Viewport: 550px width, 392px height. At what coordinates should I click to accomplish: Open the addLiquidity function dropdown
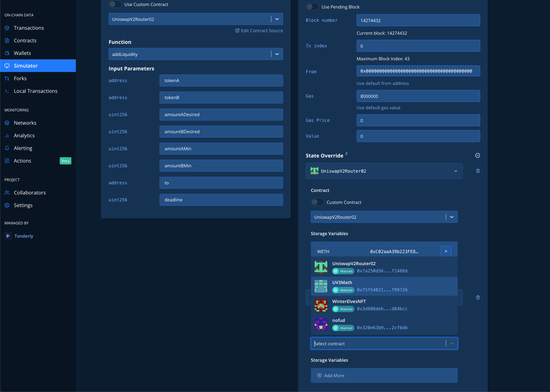196,54
